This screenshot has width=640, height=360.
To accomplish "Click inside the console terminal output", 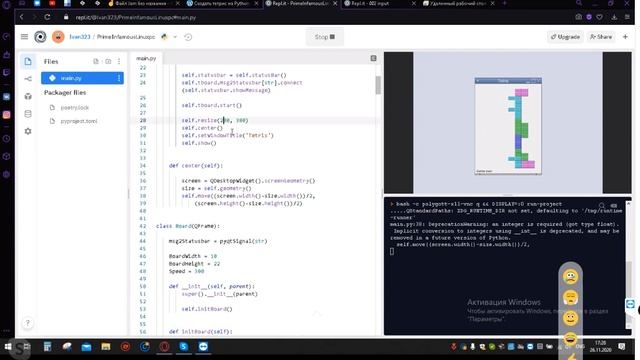I will coord(504,266).
